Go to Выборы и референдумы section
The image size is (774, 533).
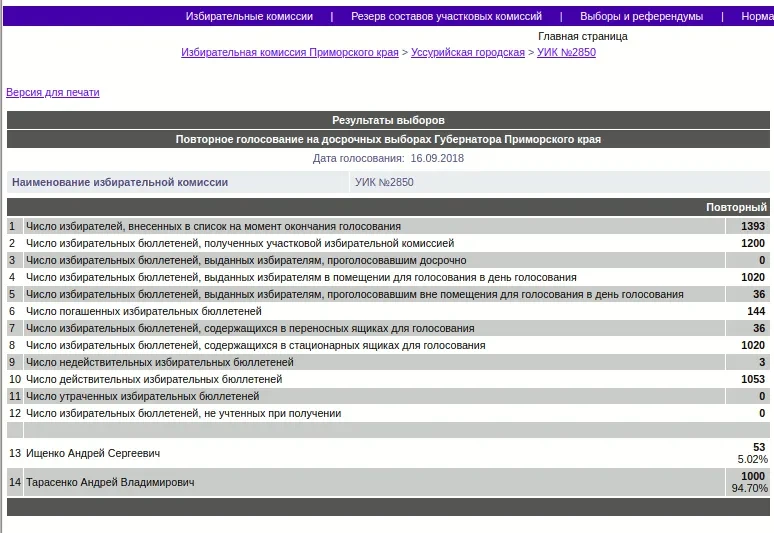click(x=641, y=16)
